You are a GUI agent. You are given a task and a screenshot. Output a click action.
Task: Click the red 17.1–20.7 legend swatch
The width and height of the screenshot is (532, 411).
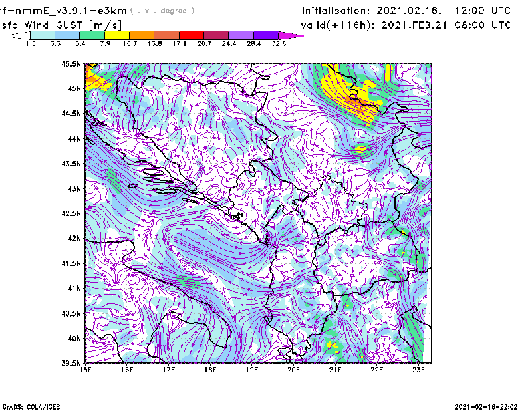tap(192, 35)
